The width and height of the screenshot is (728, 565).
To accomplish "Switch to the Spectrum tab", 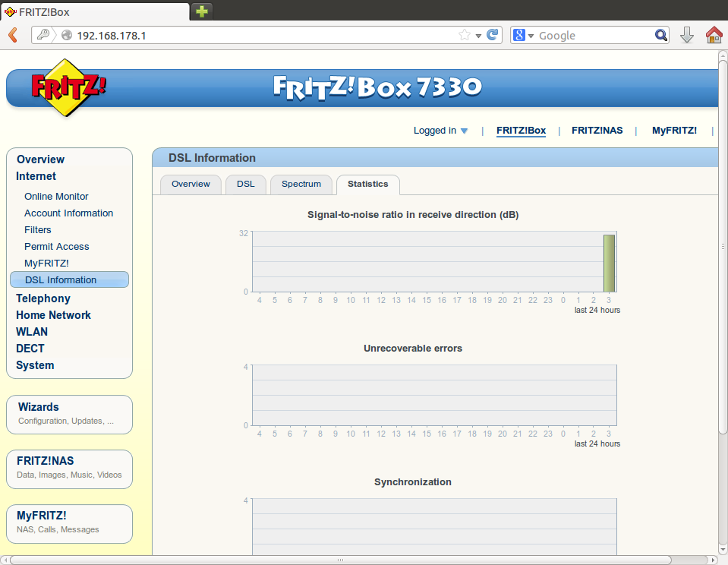I will pyautogui.click(x=301, y=185).
